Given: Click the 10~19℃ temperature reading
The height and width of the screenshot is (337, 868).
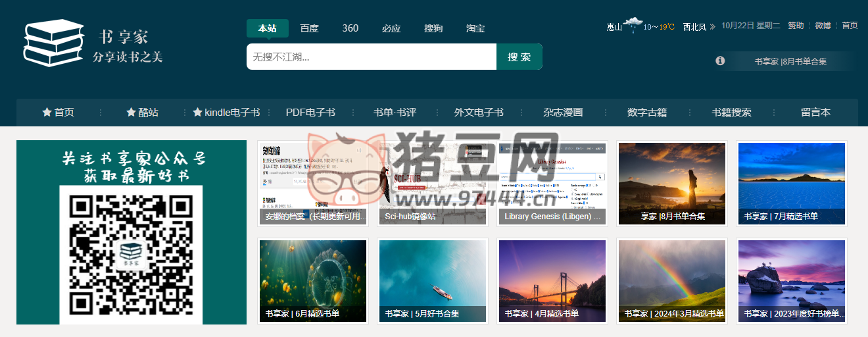Looking at the screenshot, I should [x=659, y=27].
